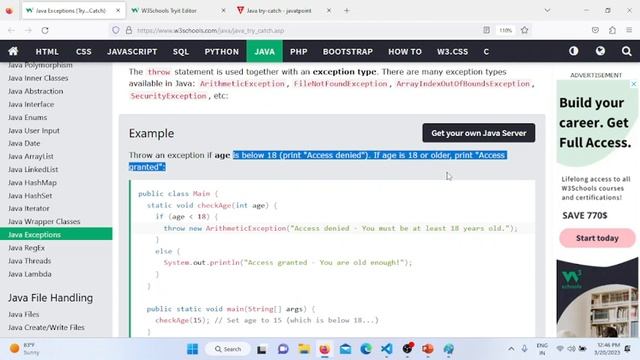Open Java Date in sidebar
The image size is (640, 360).
pos(24,143)
